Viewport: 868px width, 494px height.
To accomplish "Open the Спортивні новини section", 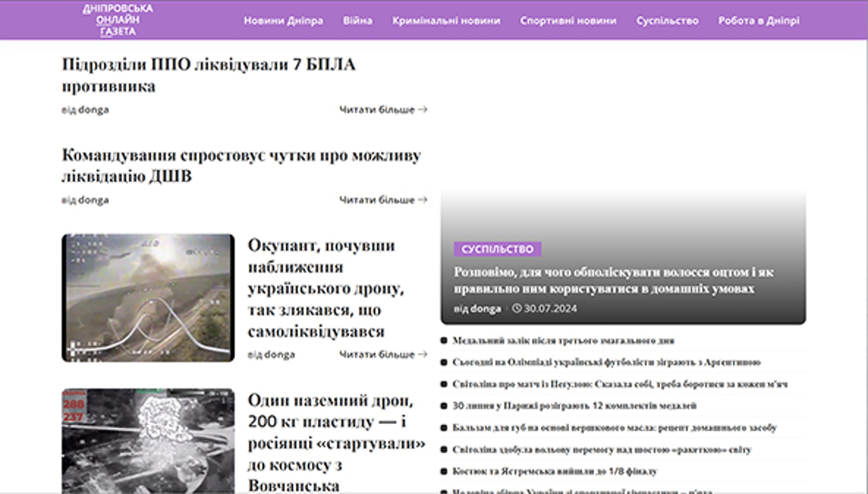I will pyautogui.click(x=569, y=20).
